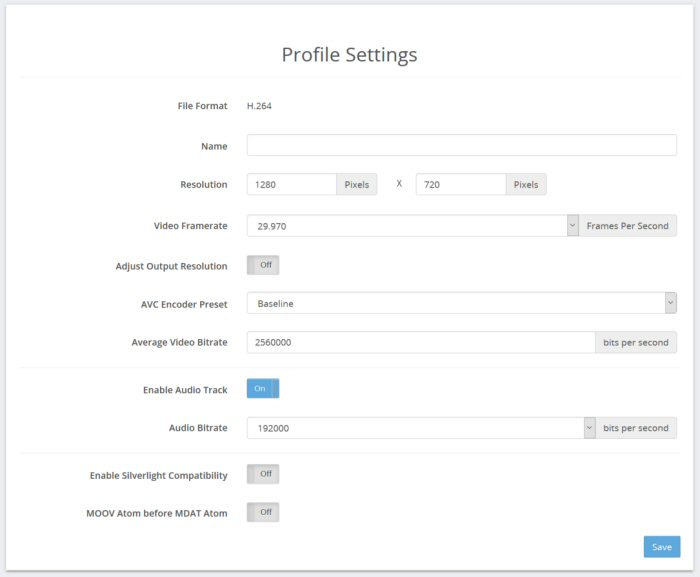Click the Video Framerate label
This screenshot has height=577, width=700.
pos(191,226)
